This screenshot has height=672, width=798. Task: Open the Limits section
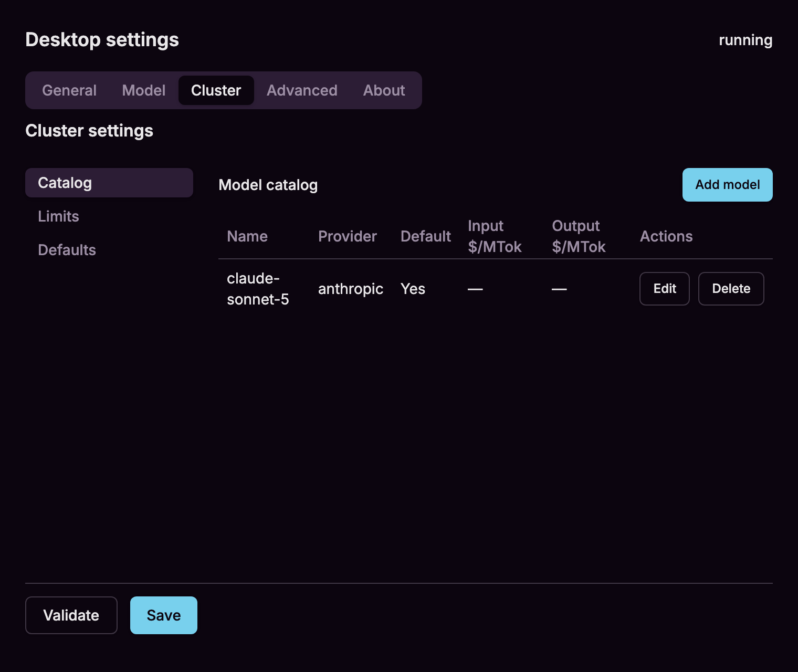click(109, 216)
